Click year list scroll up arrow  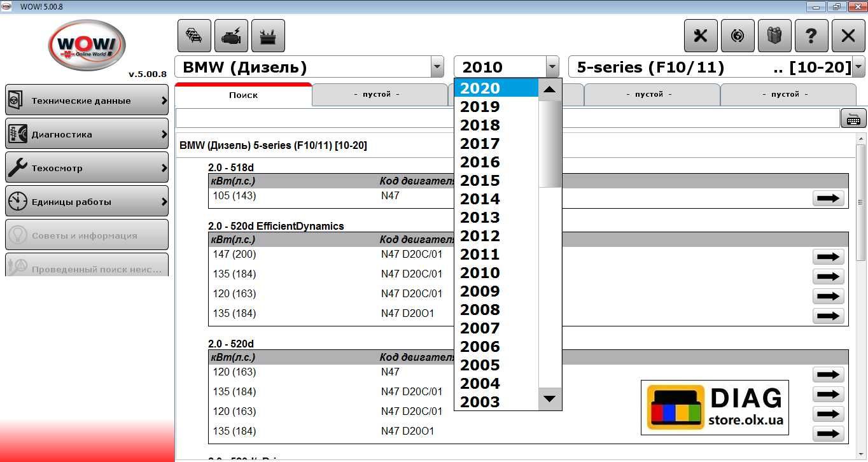550,90
